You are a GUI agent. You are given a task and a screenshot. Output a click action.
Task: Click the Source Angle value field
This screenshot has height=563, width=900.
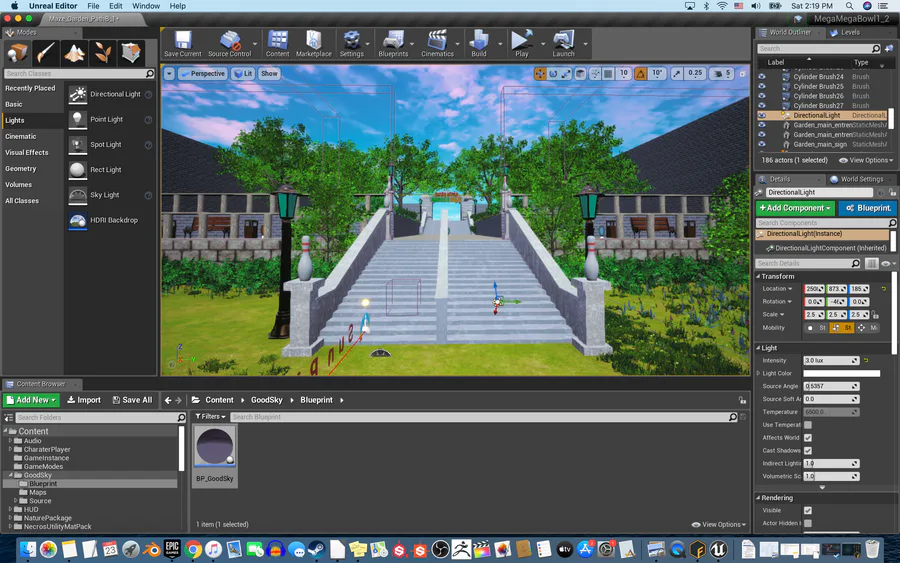point(831,386)
